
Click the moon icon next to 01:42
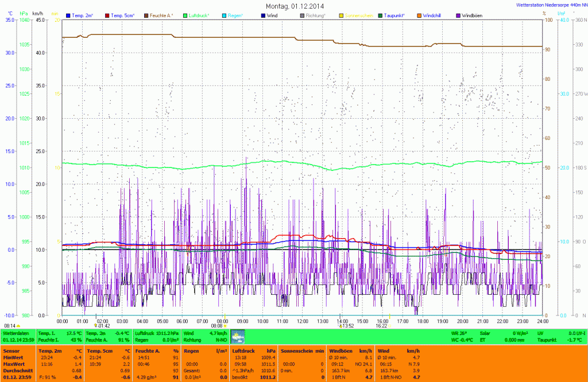(x=95, y=326)
